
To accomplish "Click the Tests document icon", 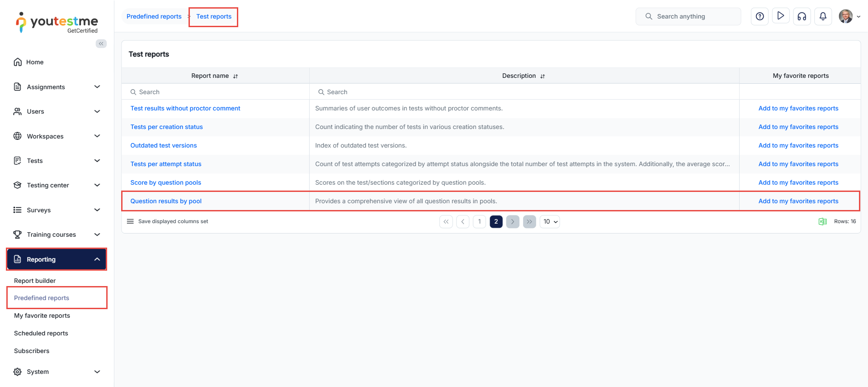I will pyautogui.click(x=18, y=161).
